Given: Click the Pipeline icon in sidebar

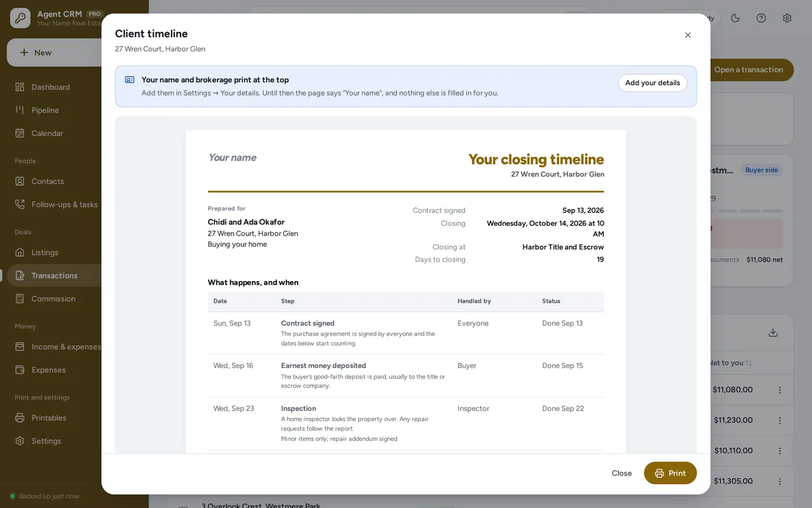Looking at the screenshot, I should point(20,110).
